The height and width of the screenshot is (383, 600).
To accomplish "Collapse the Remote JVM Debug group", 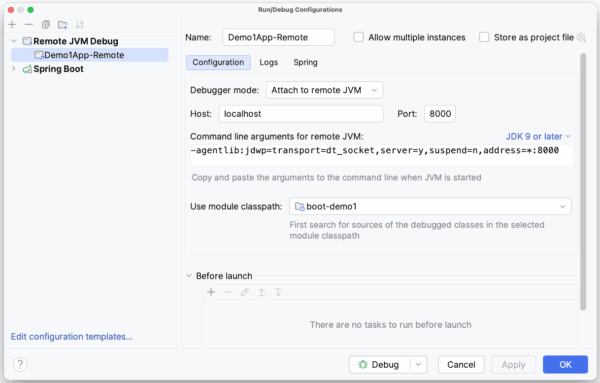I will point(14,41).
